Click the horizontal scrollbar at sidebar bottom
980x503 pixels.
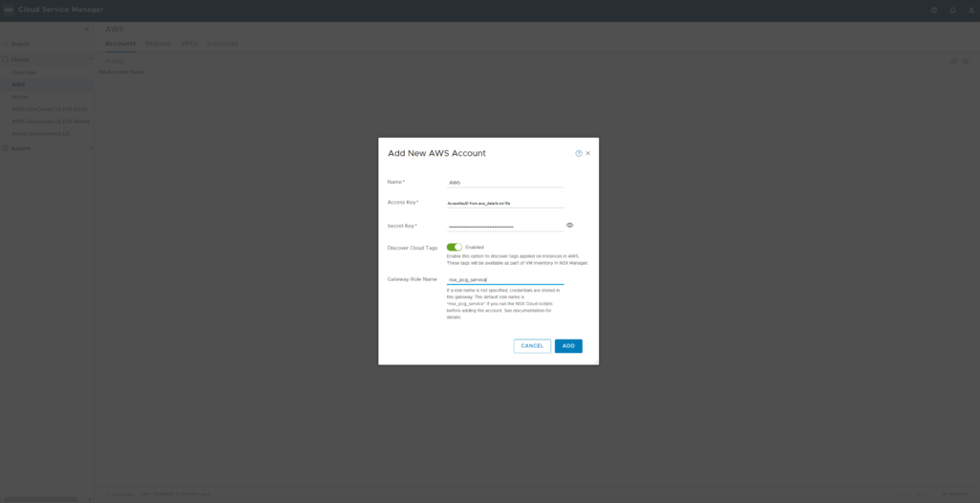coord(40,499)
